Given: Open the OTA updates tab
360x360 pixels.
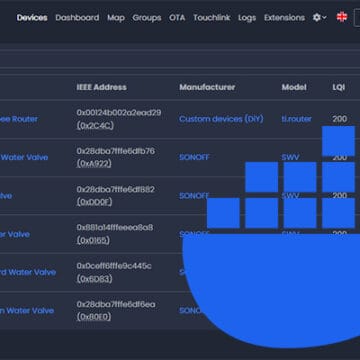Looking at the screenshot, I should pyautogui.click(x=177, y=18).
